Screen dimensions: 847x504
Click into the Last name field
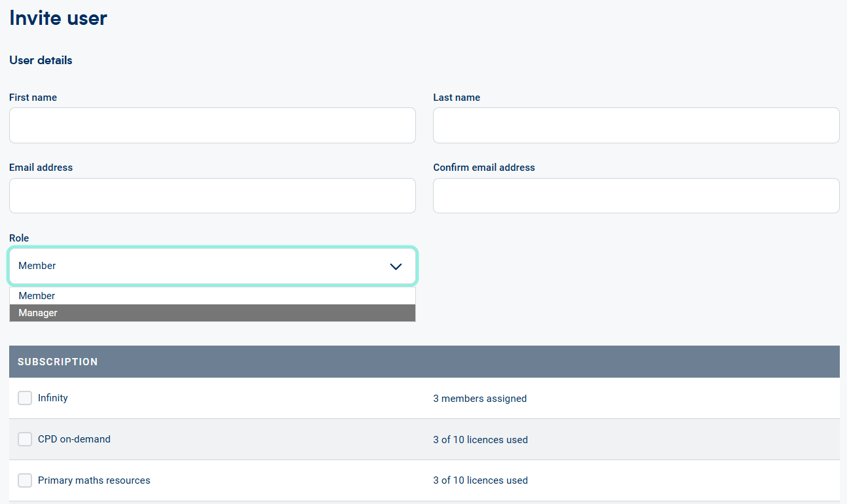(635, 126)
